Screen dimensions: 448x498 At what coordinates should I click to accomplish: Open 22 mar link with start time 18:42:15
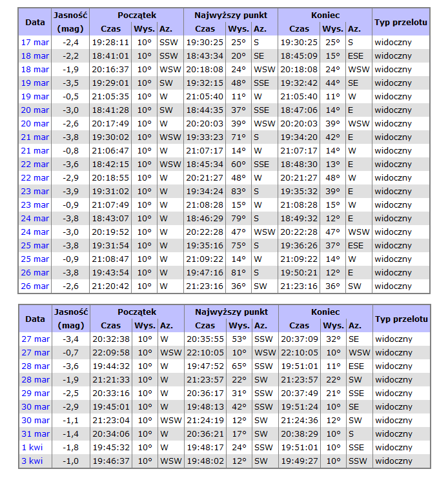[35, 164]
